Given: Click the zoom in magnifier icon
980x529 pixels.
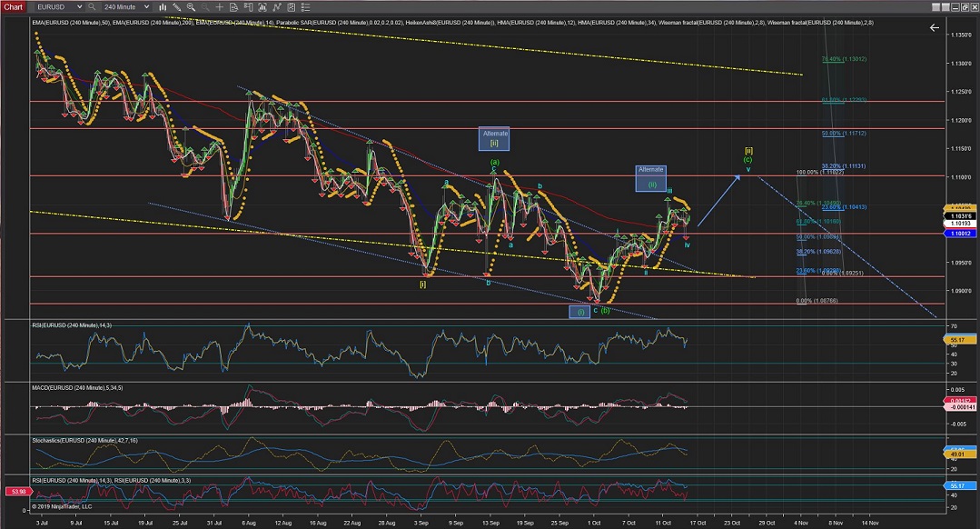Looking at the screenshot, I should click(191, 7).
